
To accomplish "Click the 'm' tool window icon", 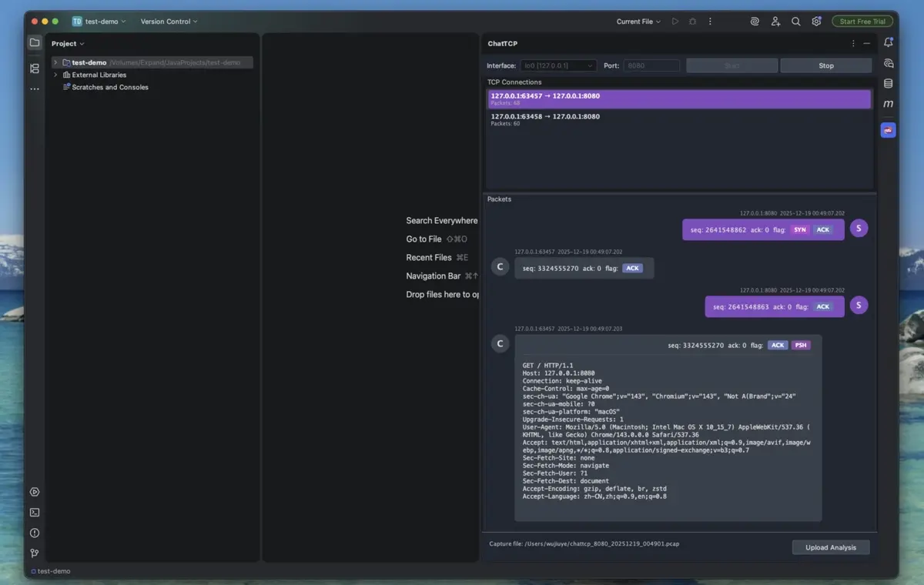I will (888, 103).
